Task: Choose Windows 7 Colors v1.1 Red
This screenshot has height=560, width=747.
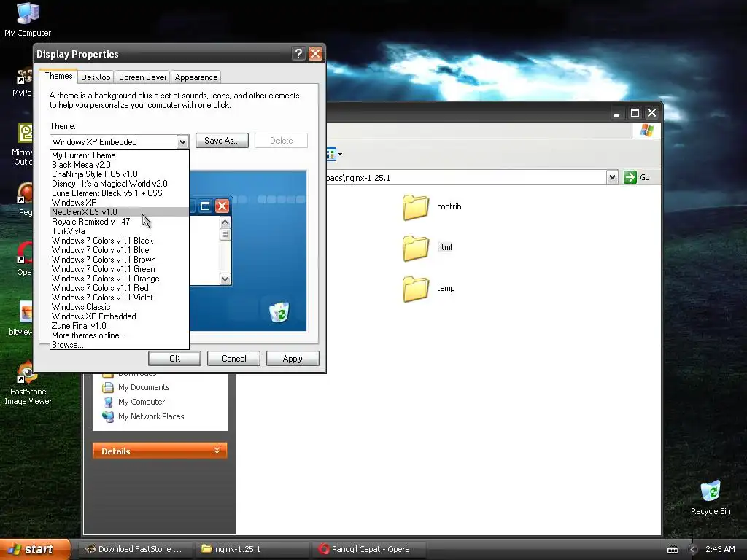Action: [119, 288]
